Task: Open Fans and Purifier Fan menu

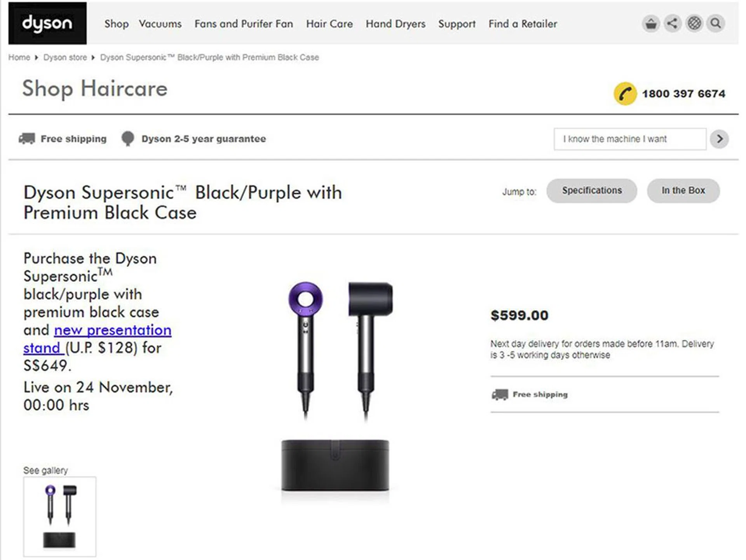Action: (x=244, y=24)
